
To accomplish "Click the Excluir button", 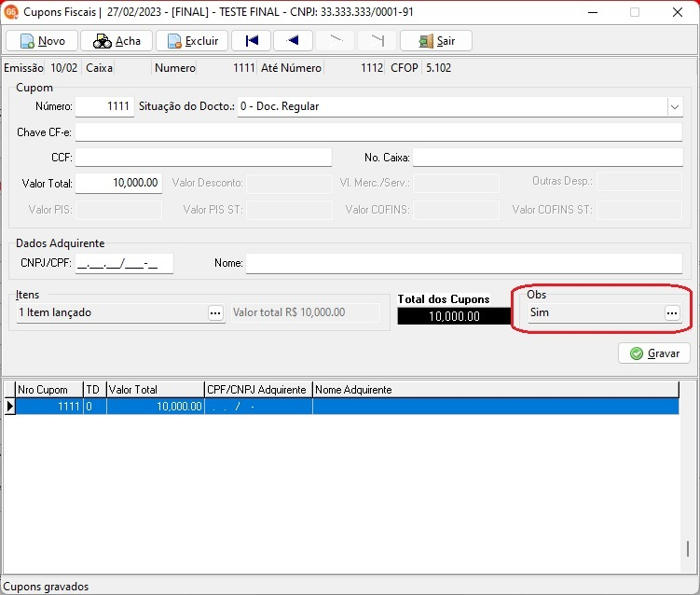I will [192, 41].
